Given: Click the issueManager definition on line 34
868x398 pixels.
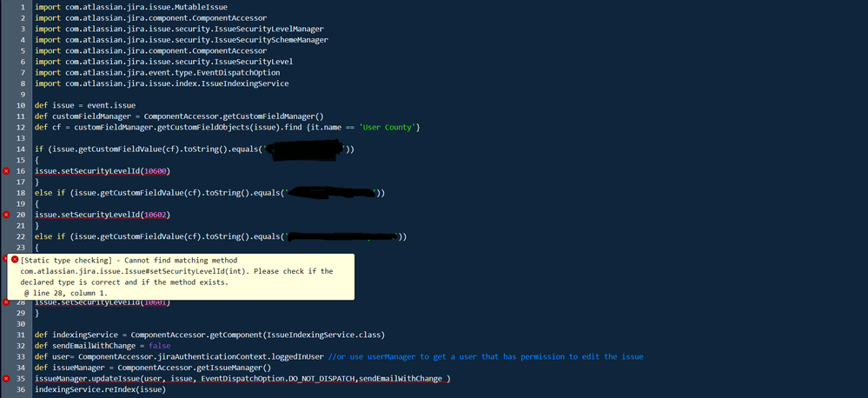Looking at the screenshot, I should pos(152,368).
